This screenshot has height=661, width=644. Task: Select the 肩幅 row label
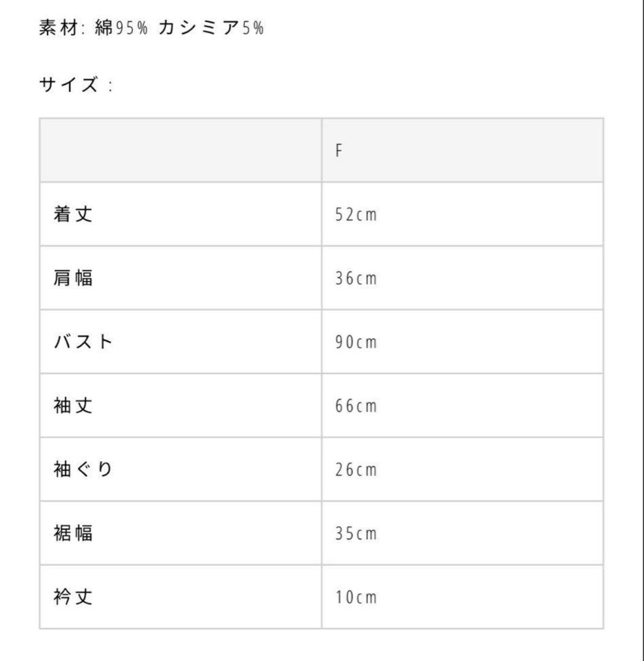73,278
